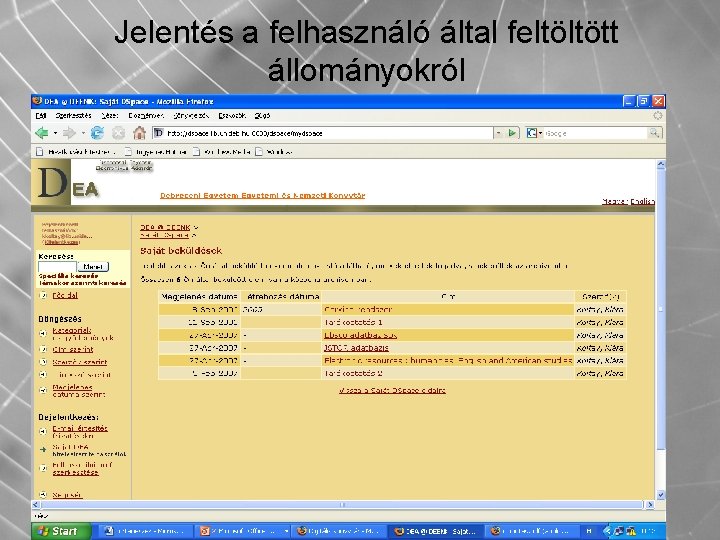The image size is (720, 540).
Task: Reload the page with the blue refresh icon
Action: pyautogui.click(x=97, y=133)
